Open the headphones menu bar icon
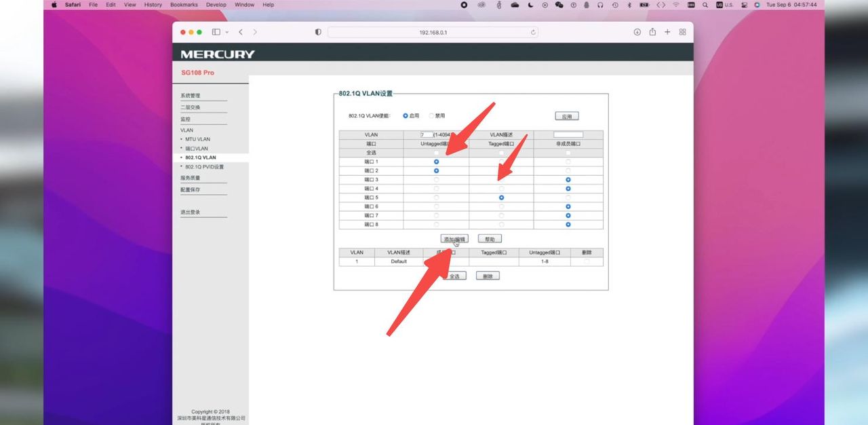 tap(600, 5)
